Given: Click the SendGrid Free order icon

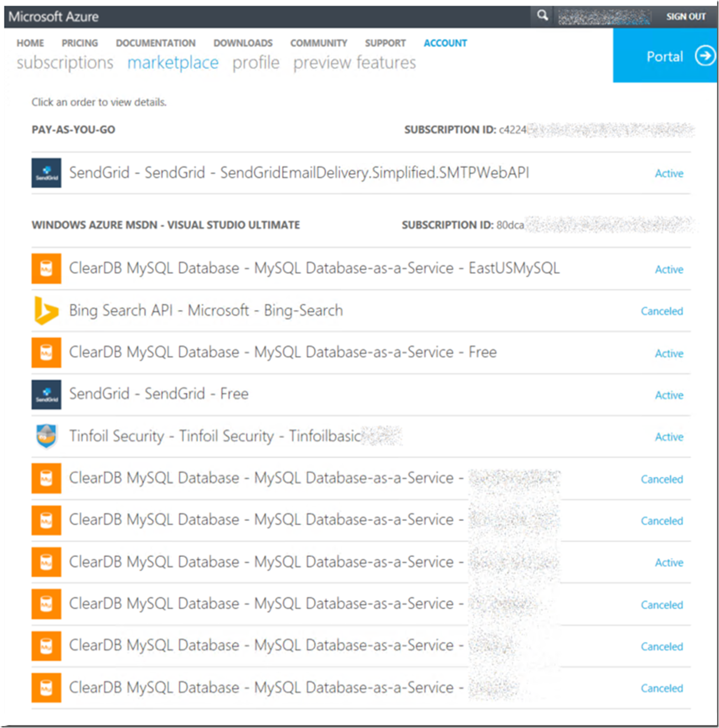Looking at the screenshot, I should click(46, 394).
